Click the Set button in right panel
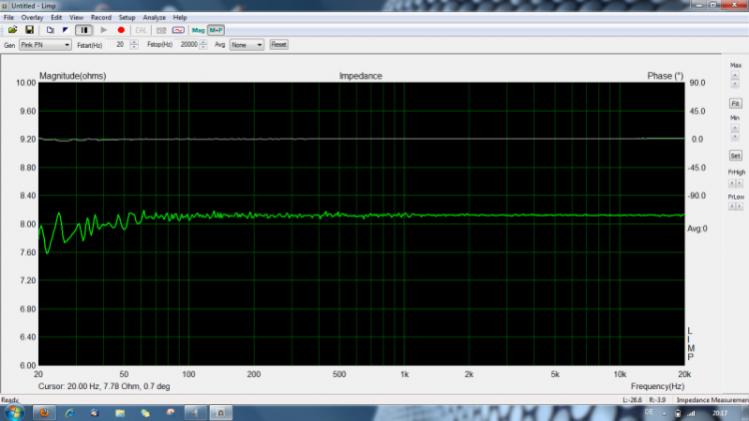749x421 pixels. click(735, 156)
